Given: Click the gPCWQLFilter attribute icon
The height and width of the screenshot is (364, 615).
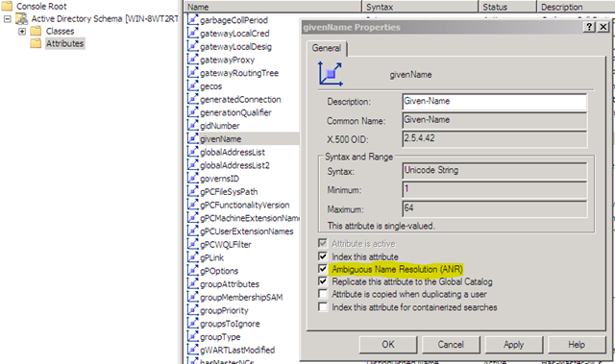Looking at the screenshot, I should click(x=192, y=244).
